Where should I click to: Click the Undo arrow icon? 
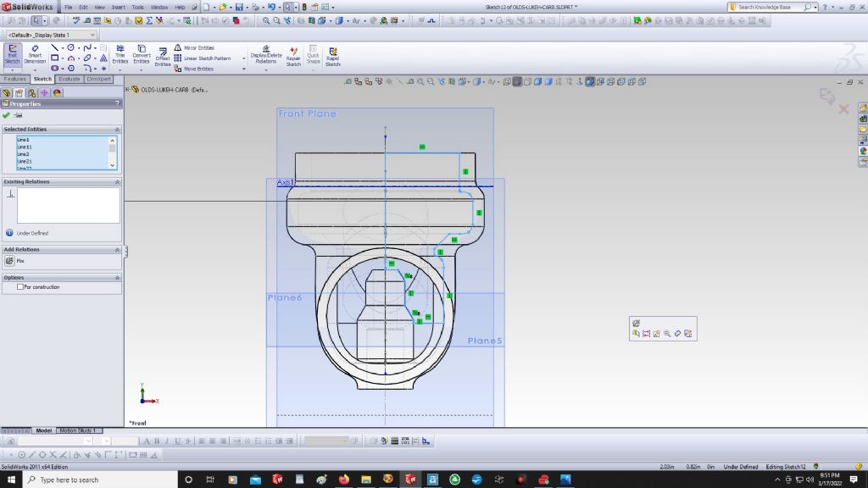(x=271, y=7)
